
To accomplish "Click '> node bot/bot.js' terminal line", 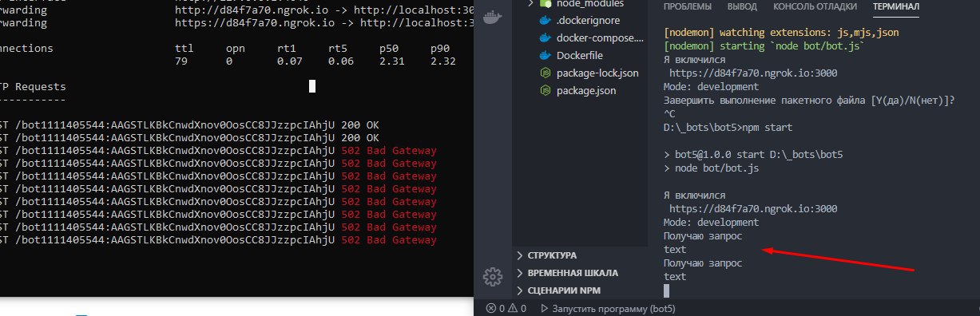I will click(x=712, y=168).
